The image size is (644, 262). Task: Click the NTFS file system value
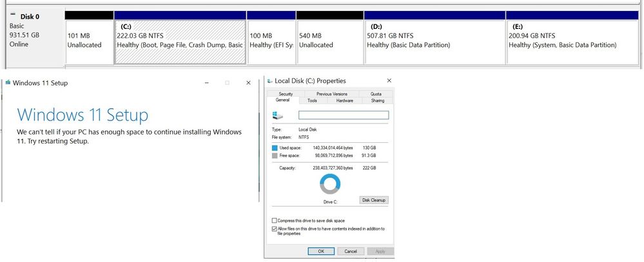pyautogui.click(x=304, y=137)
